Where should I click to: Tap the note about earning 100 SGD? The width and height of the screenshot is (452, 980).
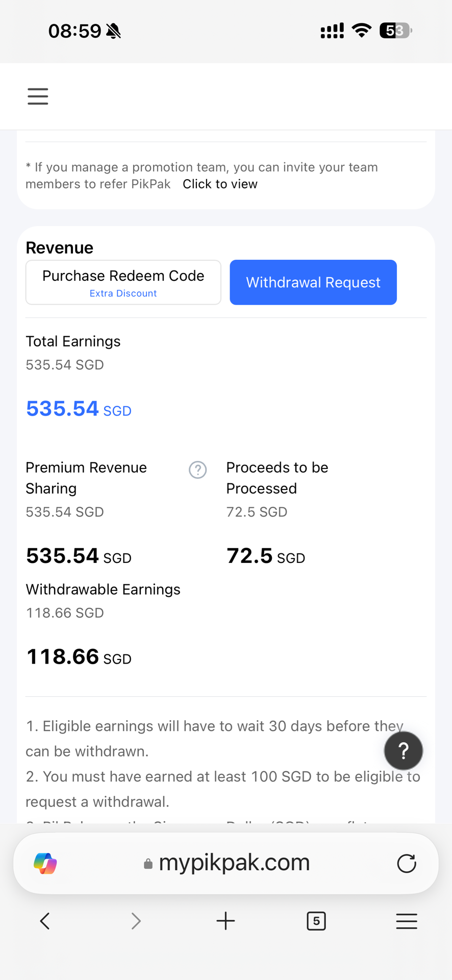[x=223, y=789]
